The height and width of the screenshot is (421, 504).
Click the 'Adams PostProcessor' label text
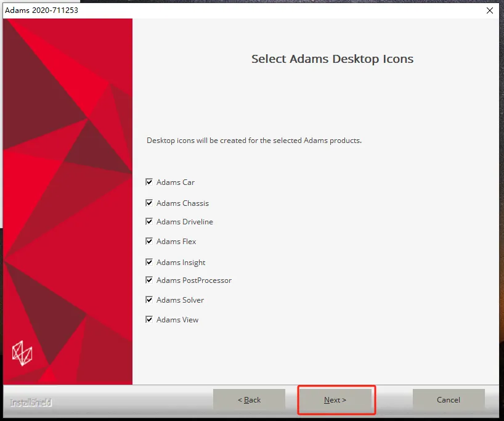[x=194, y=280]
